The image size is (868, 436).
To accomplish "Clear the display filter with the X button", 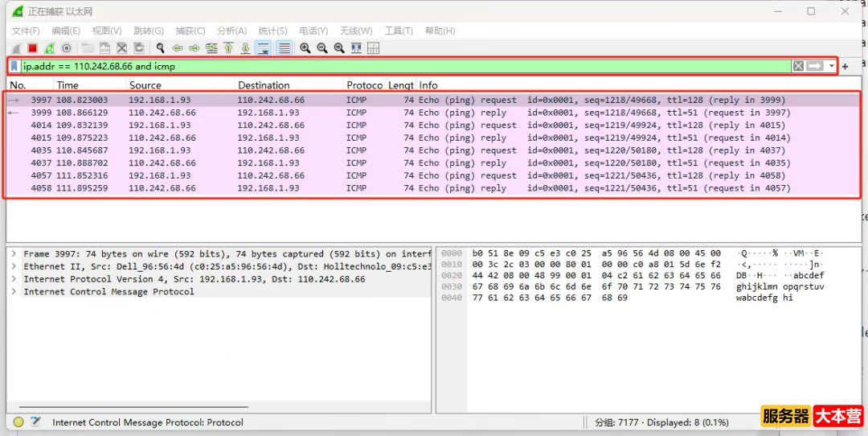I will click(x=798, y=66).
